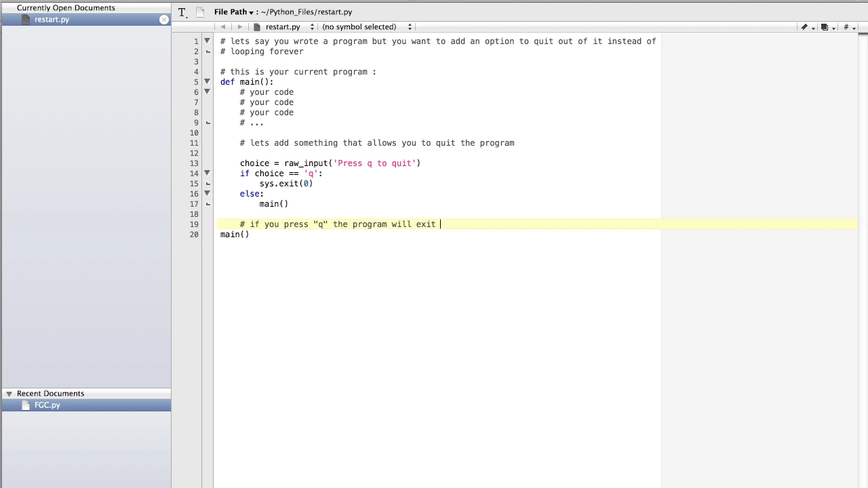Screen dimensions: 868x488
Task: Open the restart.py document popup in the navigation bar
Action: click(284, 27)
